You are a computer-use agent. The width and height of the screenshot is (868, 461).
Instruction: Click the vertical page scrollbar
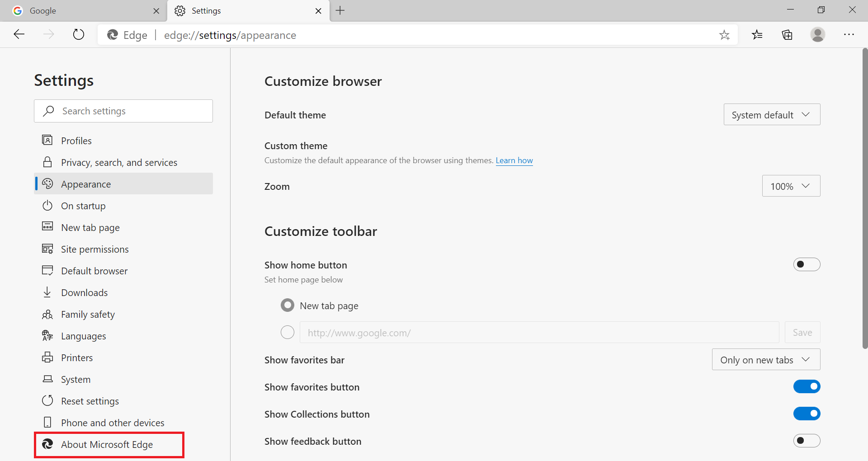865,199
